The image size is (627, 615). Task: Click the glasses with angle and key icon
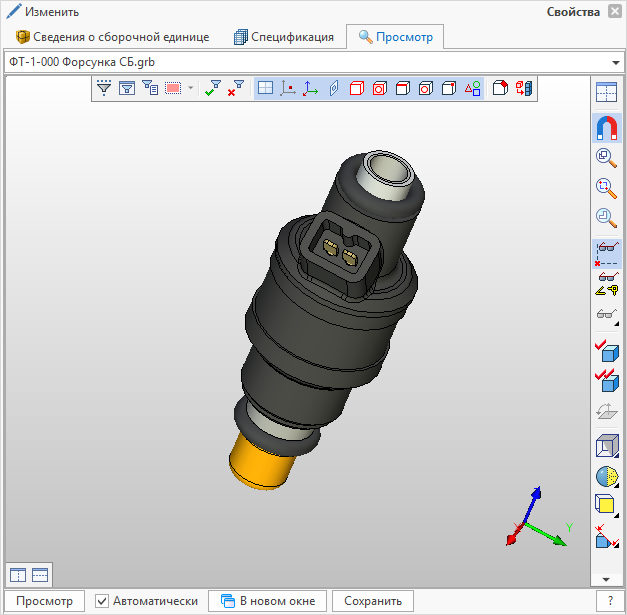pos(607,284)
